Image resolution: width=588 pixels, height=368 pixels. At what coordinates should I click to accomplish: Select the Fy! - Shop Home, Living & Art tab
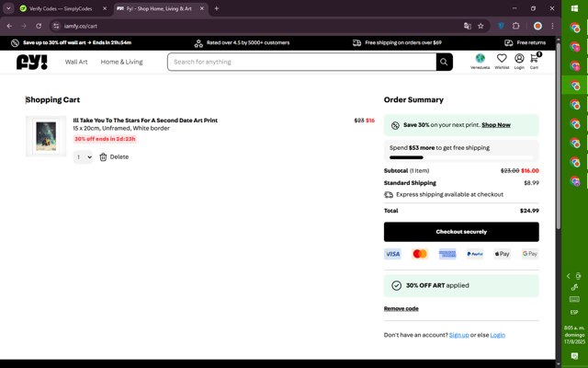pos(161,8)
